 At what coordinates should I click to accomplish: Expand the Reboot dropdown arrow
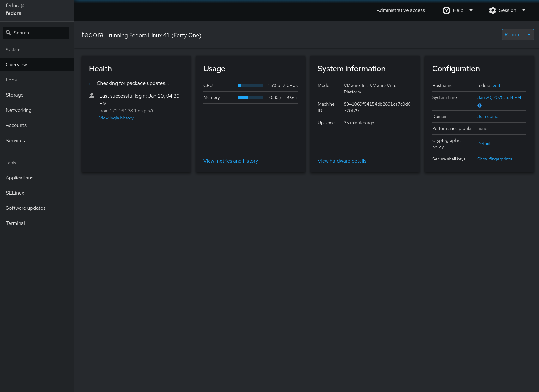coord(529,35)
